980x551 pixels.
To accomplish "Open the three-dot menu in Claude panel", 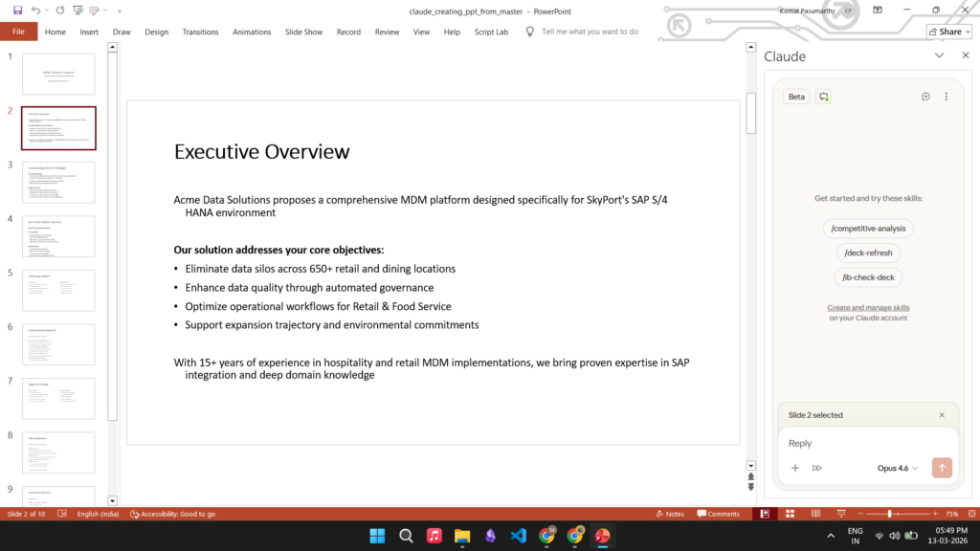I will pos(946,97).
